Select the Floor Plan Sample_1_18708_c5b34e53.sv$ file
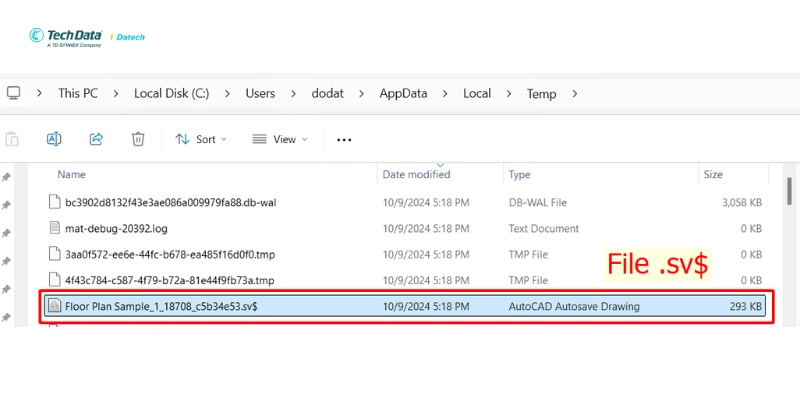The image size is (800, 400). (x=406, y=306)
